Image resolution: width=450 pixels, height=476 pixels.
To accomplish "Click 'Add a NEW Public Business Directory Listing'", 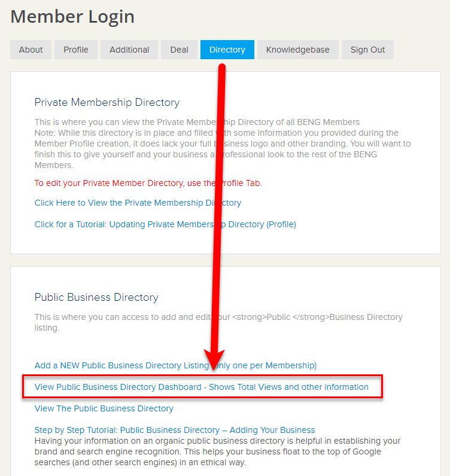I will [x=175, y=365].
